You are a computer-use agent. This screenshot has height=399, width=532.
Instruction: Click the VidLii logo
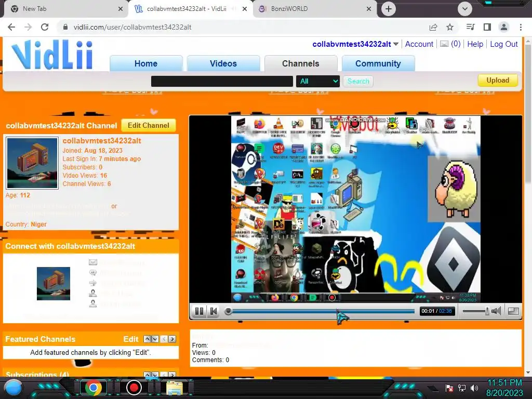(52, 55)
